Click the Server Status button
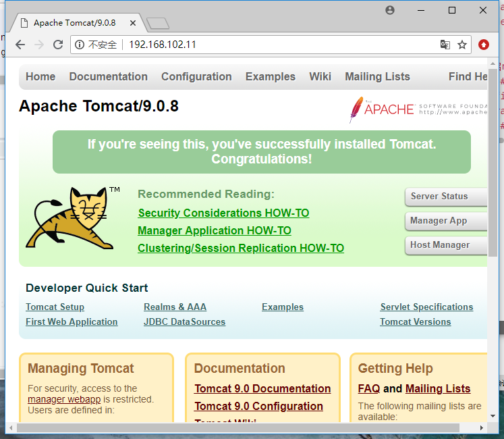This screenshot has height=439, width=504. [x=446, y=197]
